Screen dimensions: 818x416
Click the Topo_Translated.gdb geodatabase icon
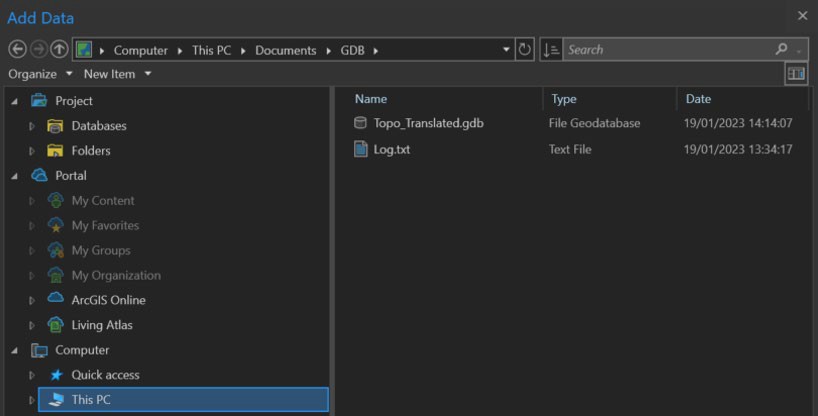click(x=360, y=123)
